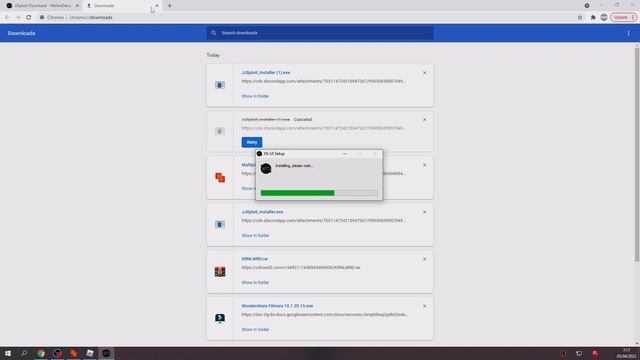Image resolution: width=640 pixels, height=360 pixels.
Task: Click the downloads page vertical scrollbar
Action: tap(637, 155)
